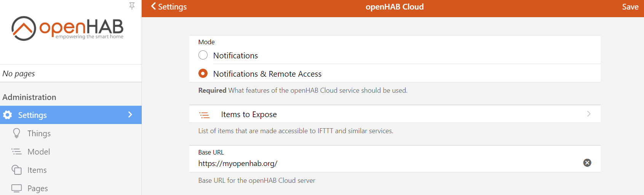Click the chevron on the Settings sidebar row

pos(130,115)
